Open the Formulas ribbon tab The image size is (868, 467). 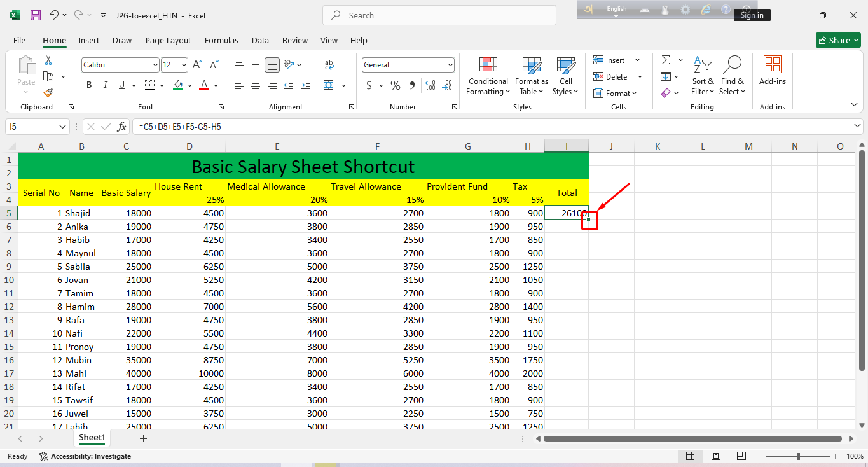click(221, 40)
